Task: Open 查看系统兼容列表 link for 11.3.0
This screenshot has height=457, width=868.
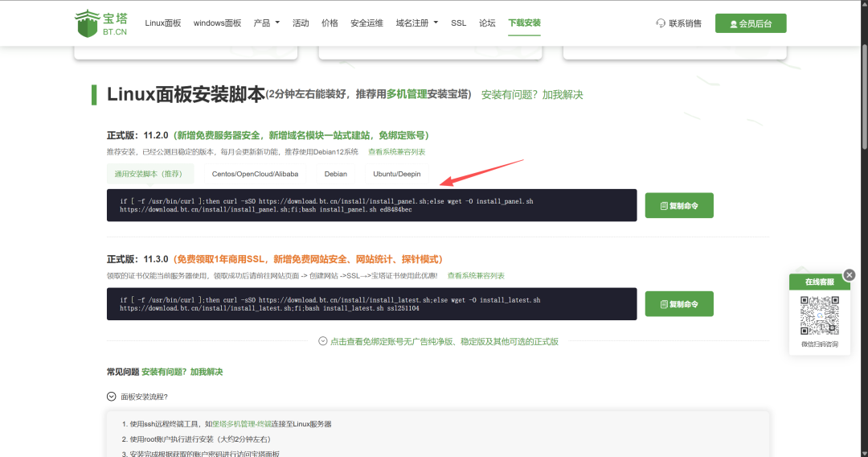Action: 476,276
